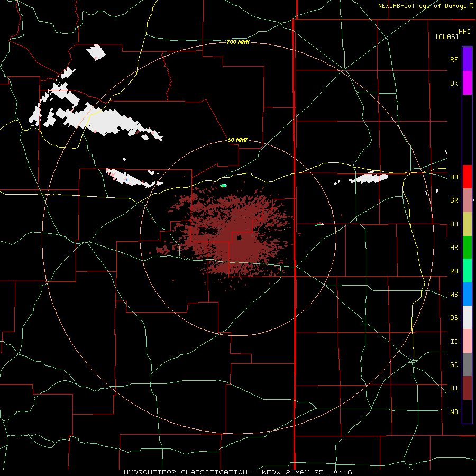Select the DS white legend swatch
The width and height of the screenshot is (476, 476).
pyautogui.click(x=467, y=317)
